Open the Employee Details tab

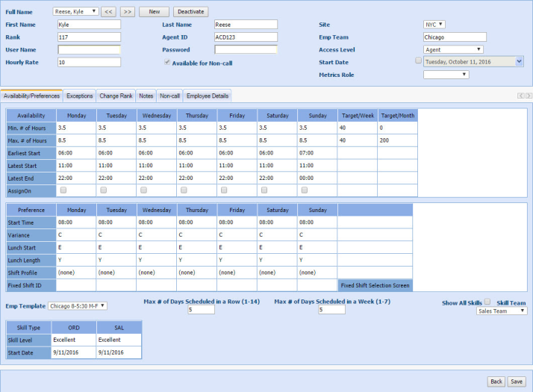(208, 96)
